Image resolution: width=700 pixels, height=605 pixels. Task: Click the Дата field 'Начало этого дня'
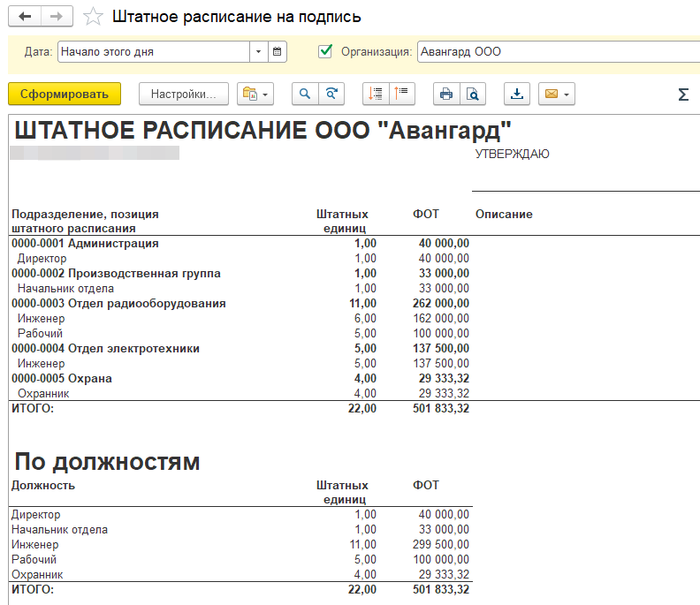(x=154, y=52)
